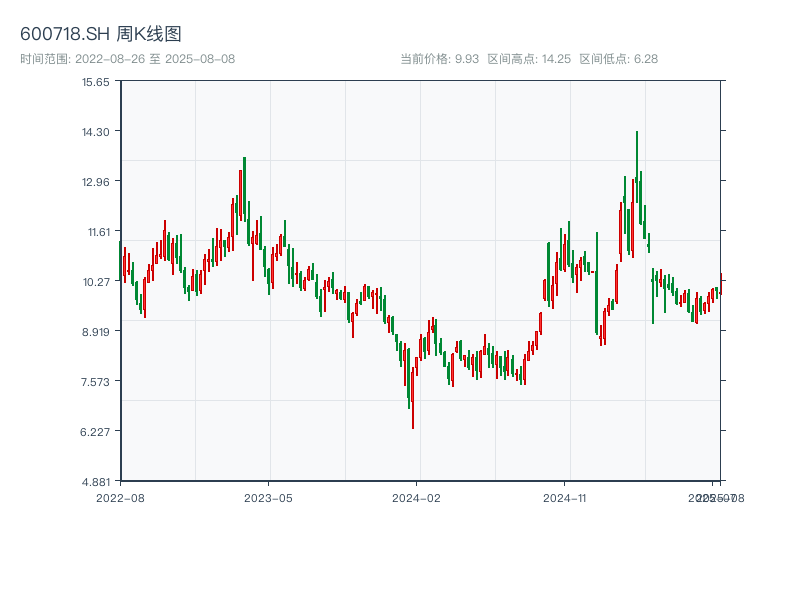This screenshot has width=800, height=600.
Task: Click the 8.919 y-axis price label
Action: tap(96, 332)
